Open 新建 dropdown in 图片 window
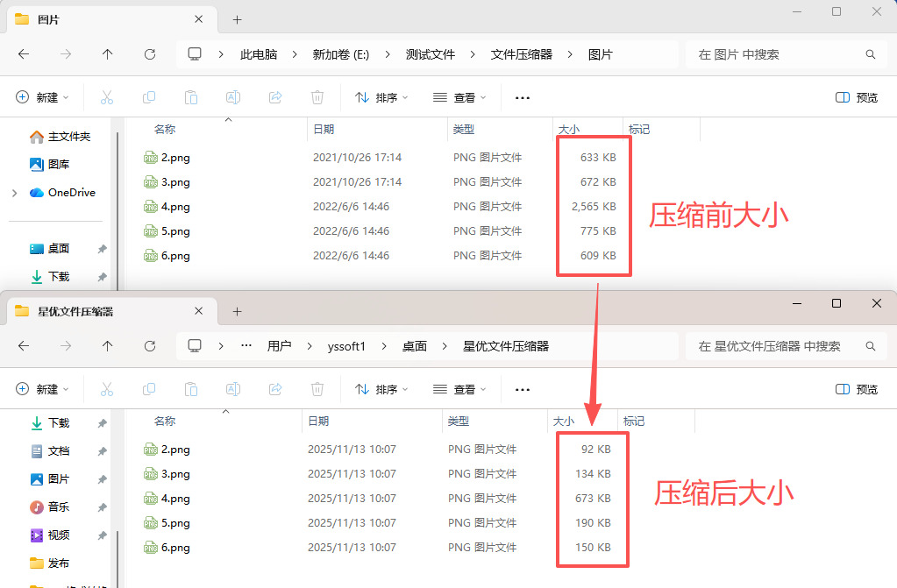The image size is (897, 588). tap(42, 97)
